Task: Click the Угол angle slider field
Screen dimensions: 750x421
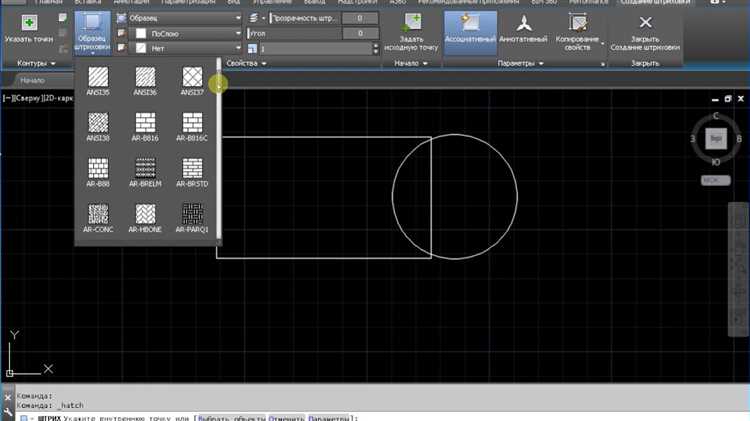Action: coord(295,33)
